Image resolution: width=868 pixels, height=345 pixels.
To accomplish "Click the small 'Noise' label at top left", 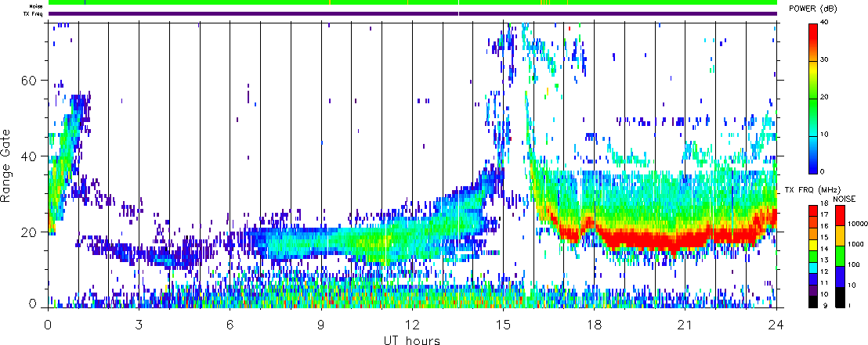I will click(37, 6).
